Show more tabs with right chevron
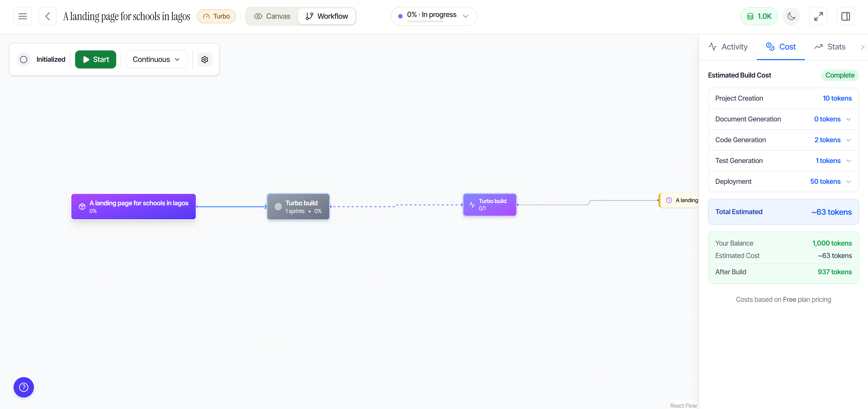This screenshot has width=868, height=409. (863, 47)
